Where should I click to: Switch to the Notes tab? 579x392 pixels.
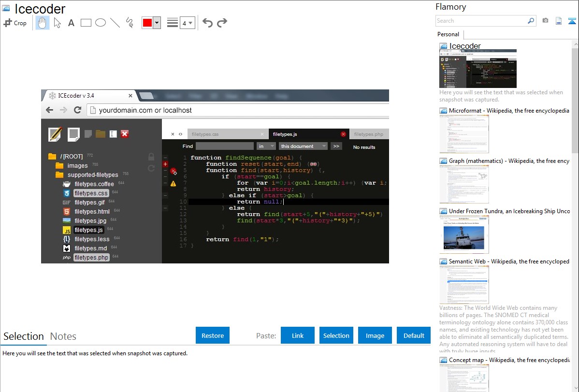(63, 336)
